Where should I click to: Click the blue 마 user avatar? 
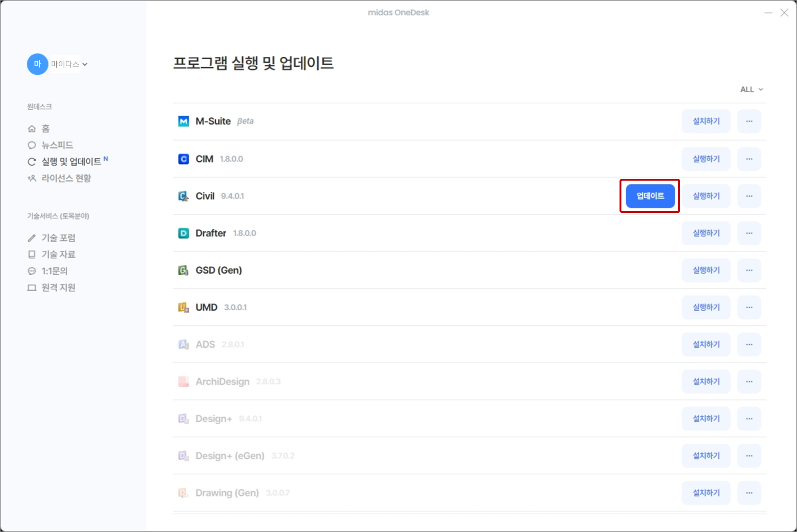[x=37, y=64]
